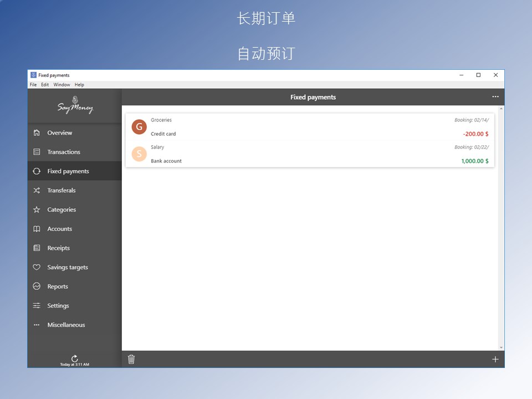Click the Salary S avatar
532x399 pixels.
click(x=139, y=154)
